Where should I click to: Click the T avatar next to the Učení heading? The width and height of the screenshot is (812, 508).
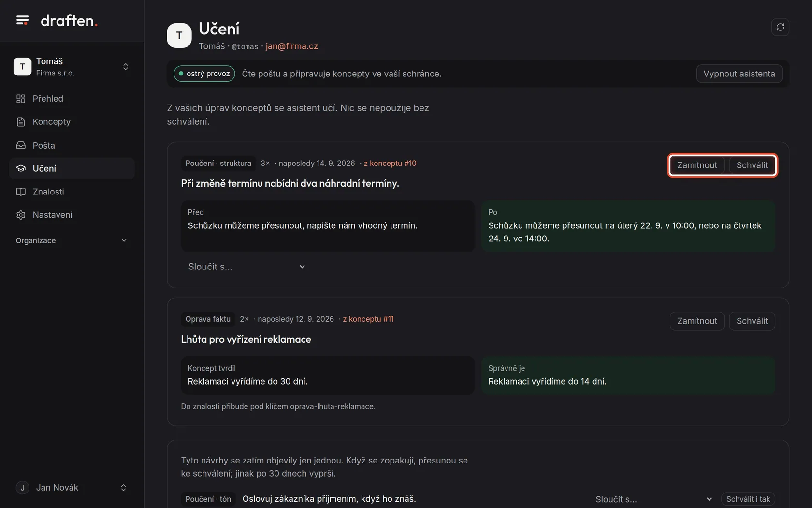click(179, 35)
